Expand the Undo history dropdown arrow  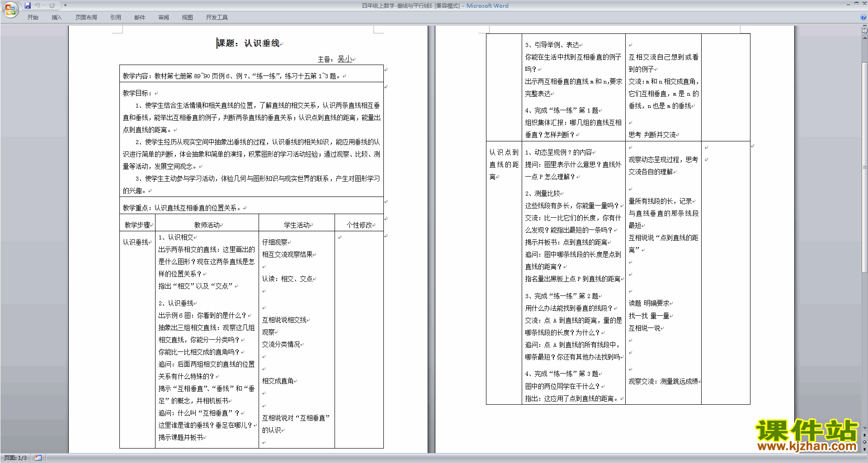44,5
